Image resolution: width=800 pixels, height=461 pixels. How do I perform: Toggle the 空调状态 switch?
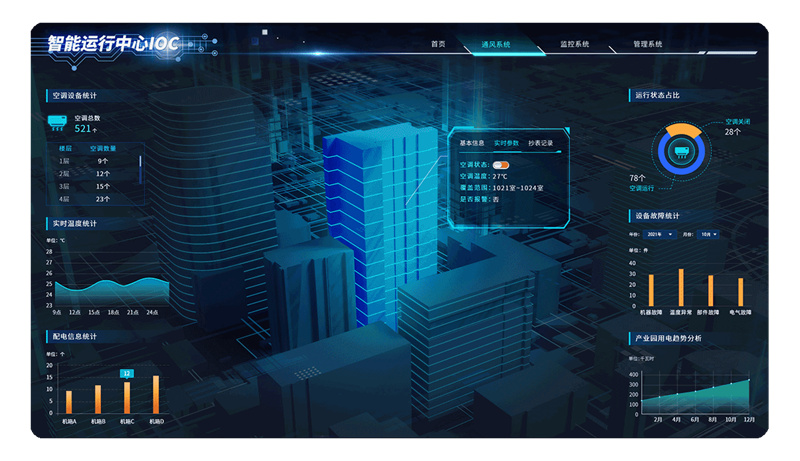pos(501,165)
